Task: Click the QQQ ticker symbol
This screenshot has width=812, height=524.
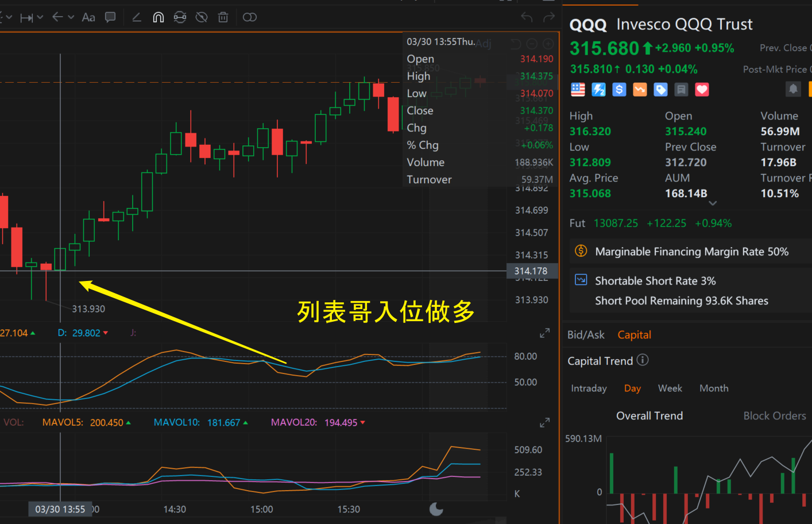Action: pos(588,25)
